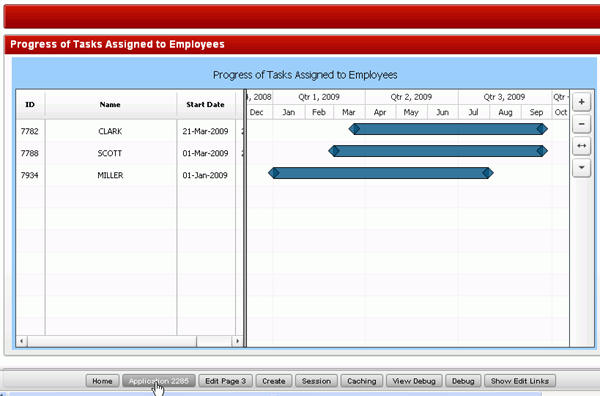Click the Apr month header

coord(380,112)
